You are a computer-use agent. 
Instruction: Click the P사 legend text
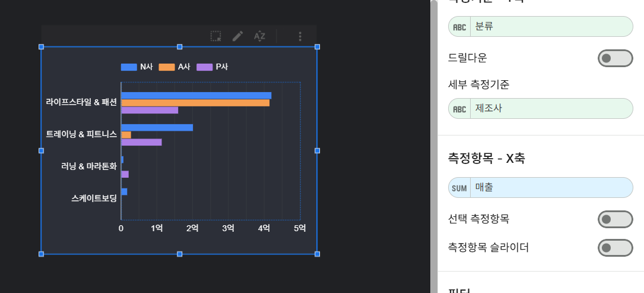[222, 67]
